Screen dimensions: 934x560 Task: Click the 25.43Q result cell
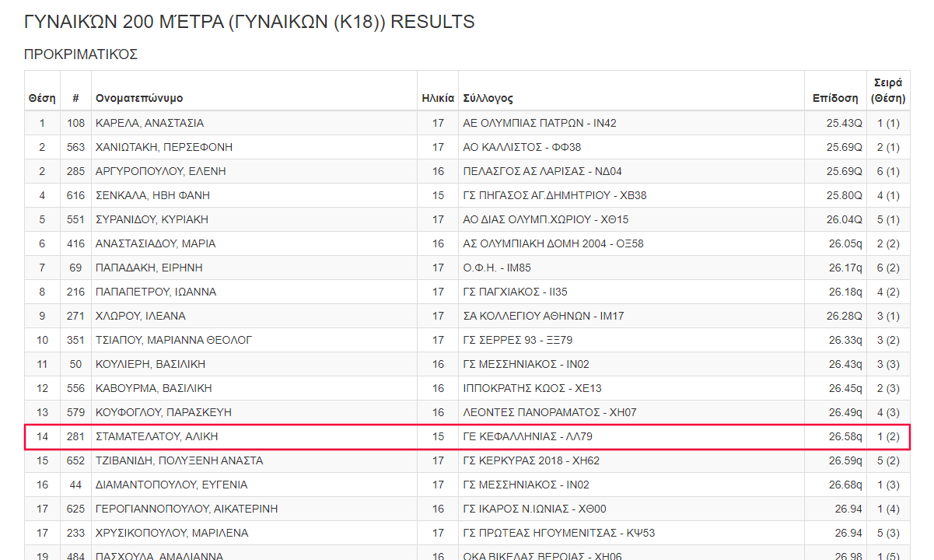[845, 123]
